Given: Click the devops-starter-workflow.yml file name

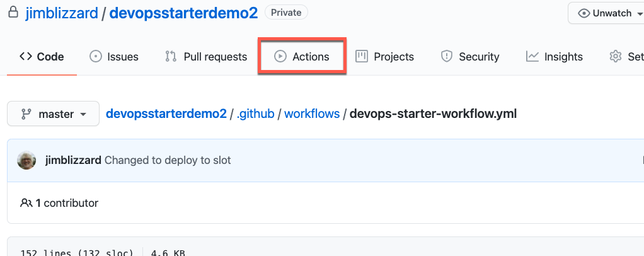Looking at the screenshot, I should tap(433, 113).
